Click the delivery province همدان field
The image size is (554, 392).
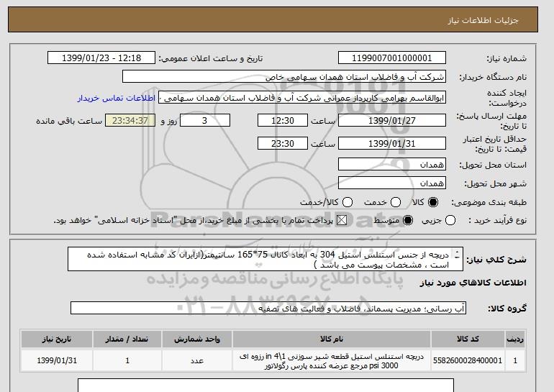392,165
